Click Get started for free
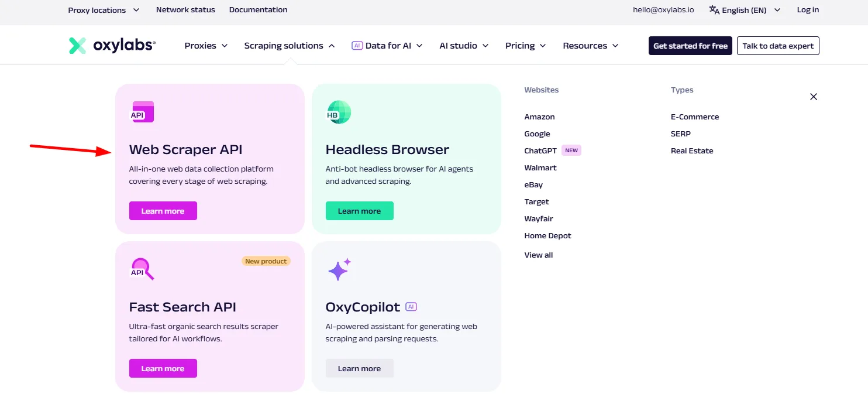The width and height of the screenshot is (868, 404). (690, 45)
